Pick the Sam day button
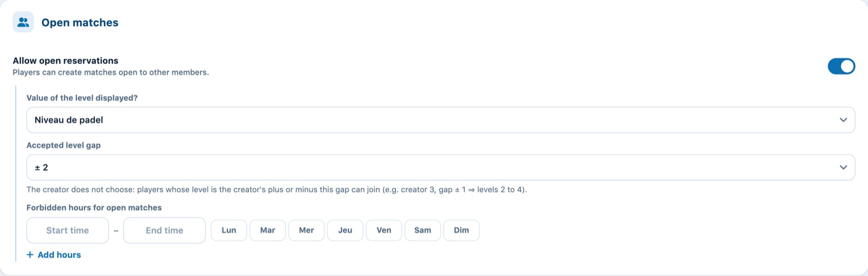Image resolution: width=868 pixels, height=276 pixels. click(423, 230)
